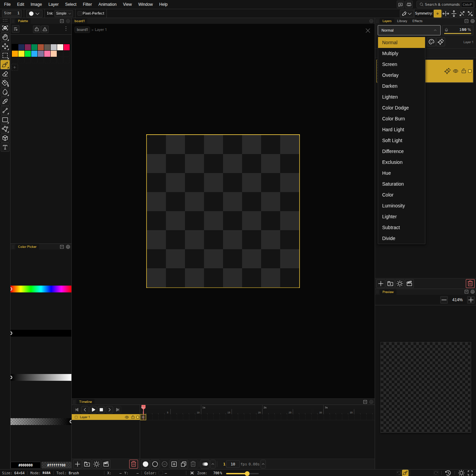Select the Eyedropper tool
The image size is (476, 476).
pos(5,101)
